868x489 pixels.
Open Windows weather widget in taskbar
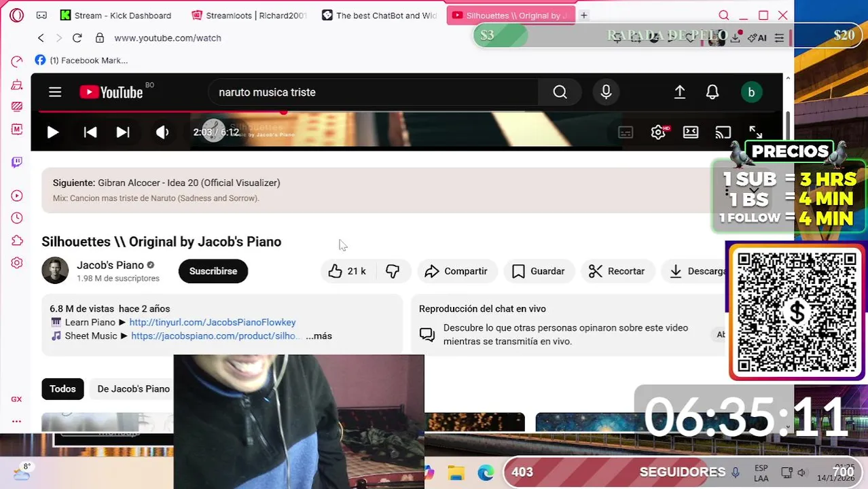[22, 471]
